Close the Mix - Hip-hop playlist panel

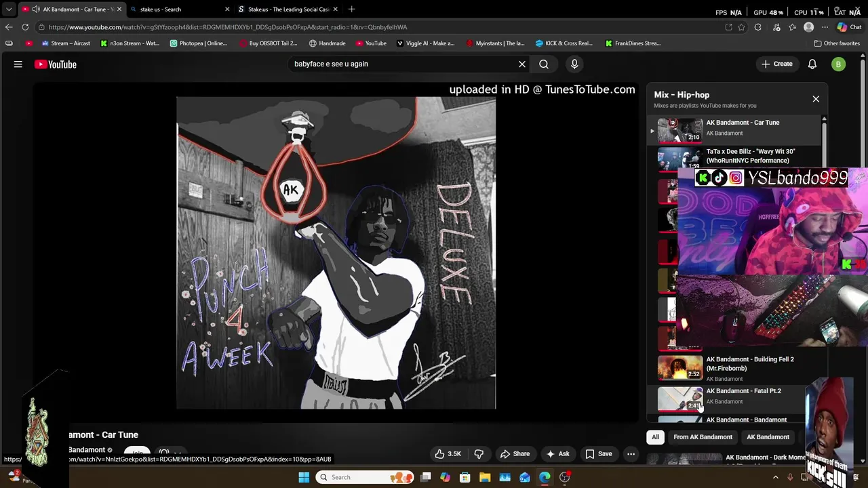816,99
